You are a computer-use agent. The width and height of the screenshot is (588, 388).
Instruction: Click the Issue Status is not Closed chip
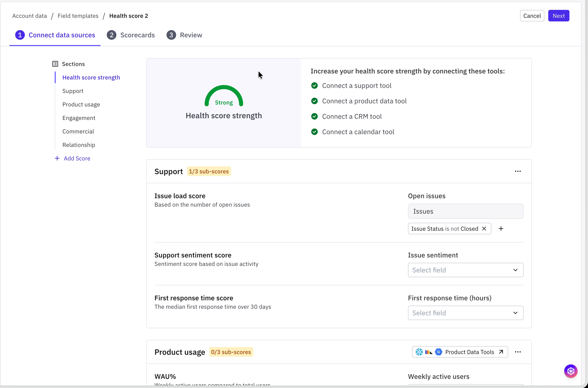[449, 229]
